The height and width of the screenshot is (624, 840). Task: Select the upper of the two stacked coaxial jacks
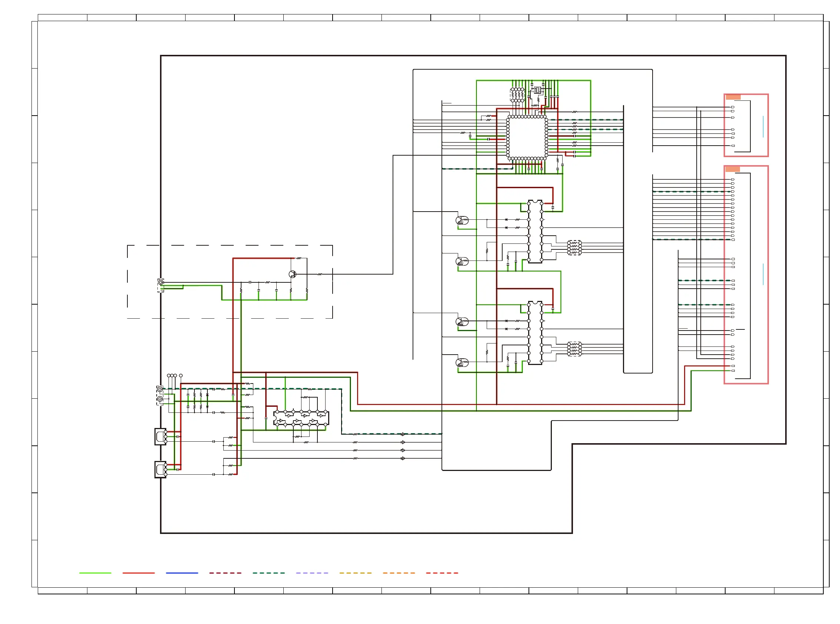coord(160,389)
